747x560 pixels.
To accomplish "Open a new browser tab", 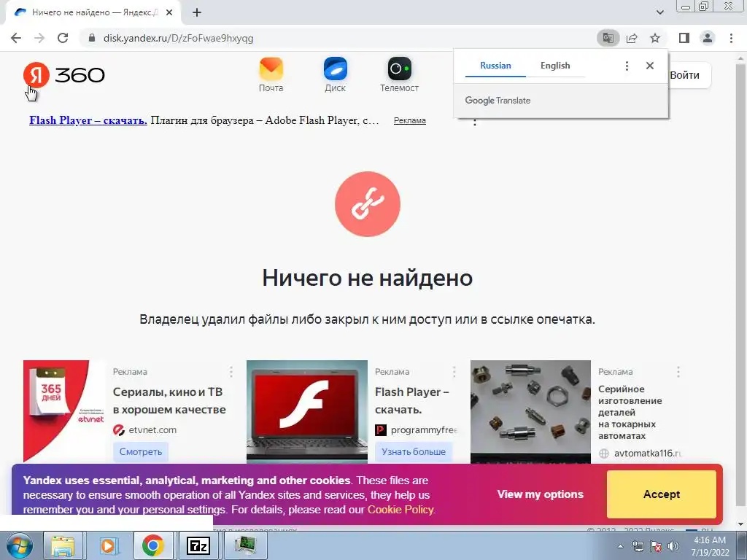I will pos(197,12).
